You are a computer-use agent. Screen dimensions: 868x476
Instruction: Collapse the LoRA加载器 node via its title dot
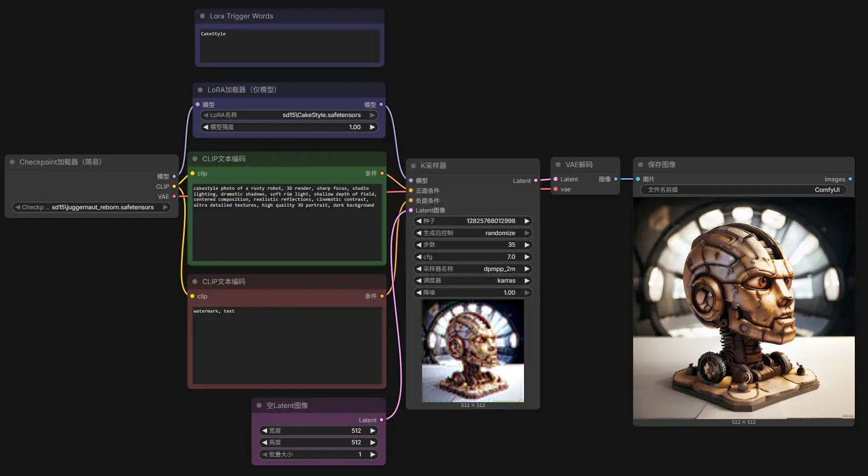coord(200,90)
